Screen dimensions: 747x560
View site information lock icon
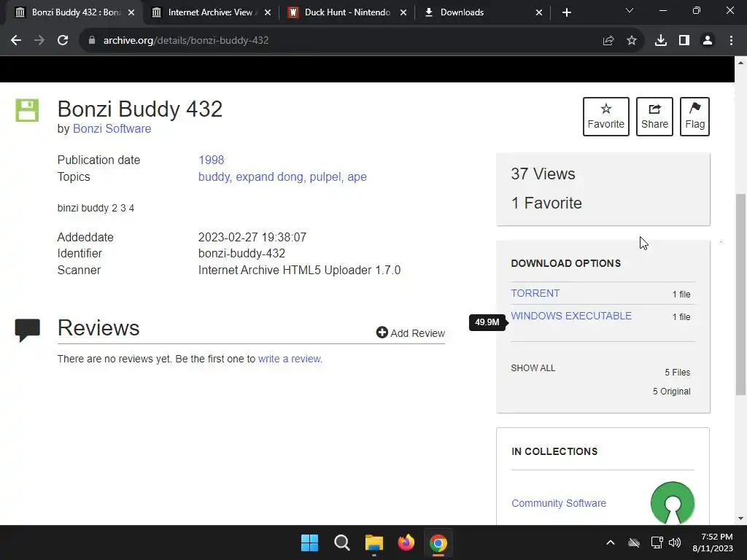92,41
